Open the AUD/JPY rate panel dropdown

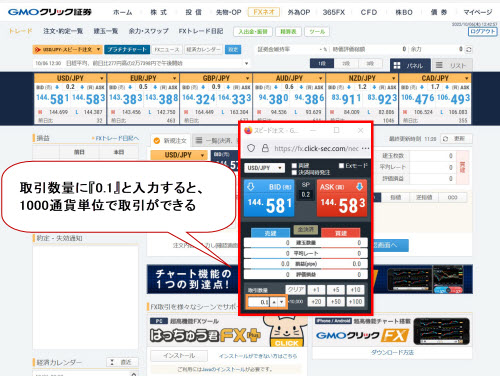(320, 78)
